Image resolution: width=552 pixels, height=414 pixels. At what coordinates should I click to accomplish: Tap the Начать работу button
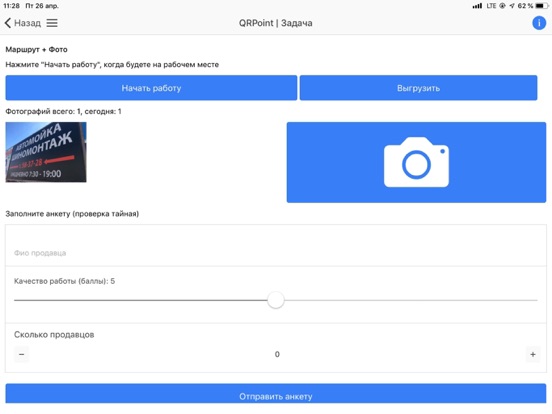pyautogui.click(x=151, y=88)
